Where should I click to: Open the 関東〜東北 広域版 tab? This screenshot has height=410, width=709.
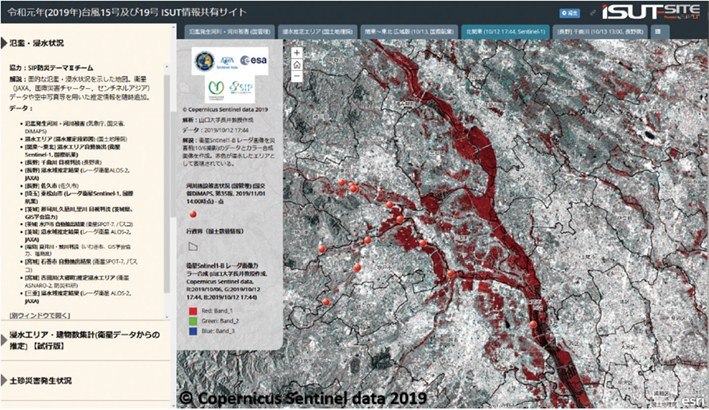coord(409,32)
